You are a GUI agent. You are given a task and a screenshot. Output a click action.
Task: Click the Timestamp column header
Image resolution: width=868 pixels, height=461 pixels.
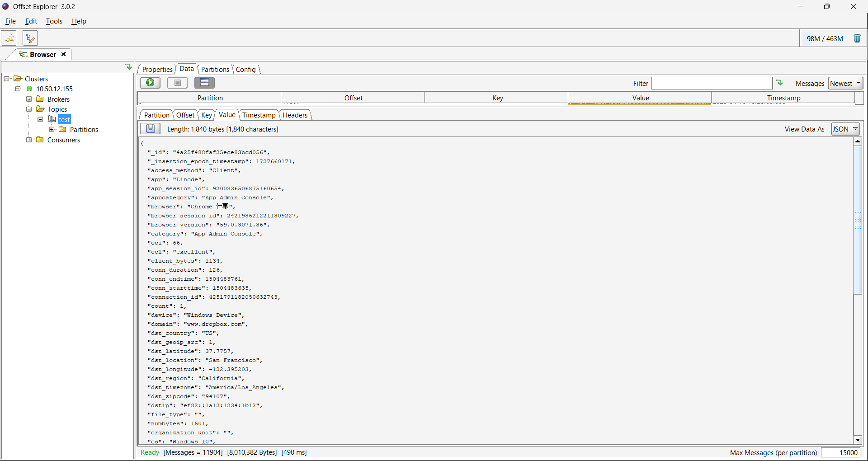coord(783,98)
